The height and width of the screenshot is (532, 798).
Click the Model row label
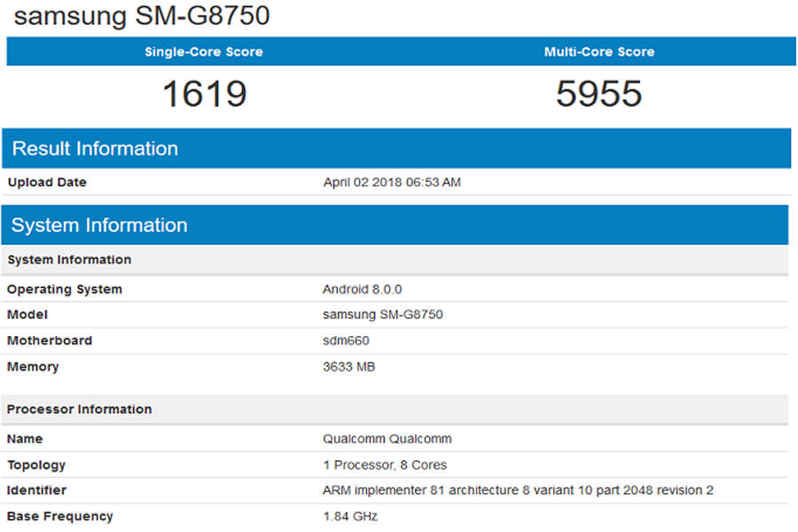pyautogui.click(x=27, y=315)
